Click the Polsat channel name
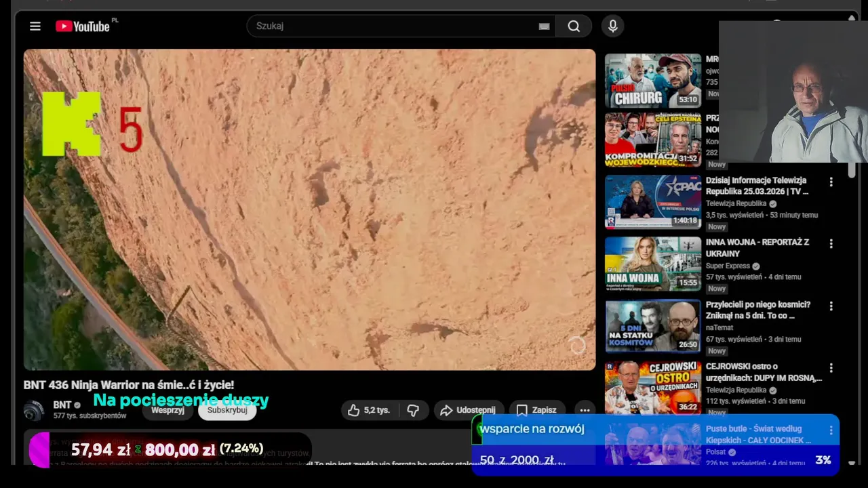Screen dimensions: 868x488 coord(715,451)
